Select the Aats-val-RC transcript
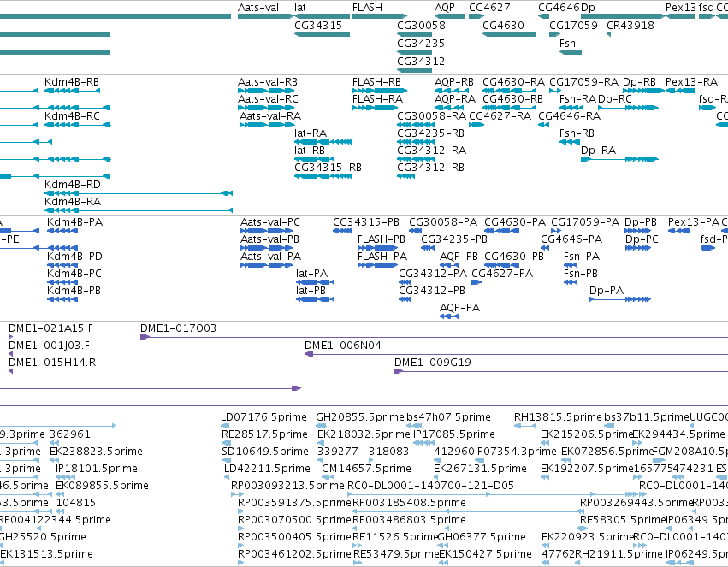728x567 pixels. tap(266, 108)
